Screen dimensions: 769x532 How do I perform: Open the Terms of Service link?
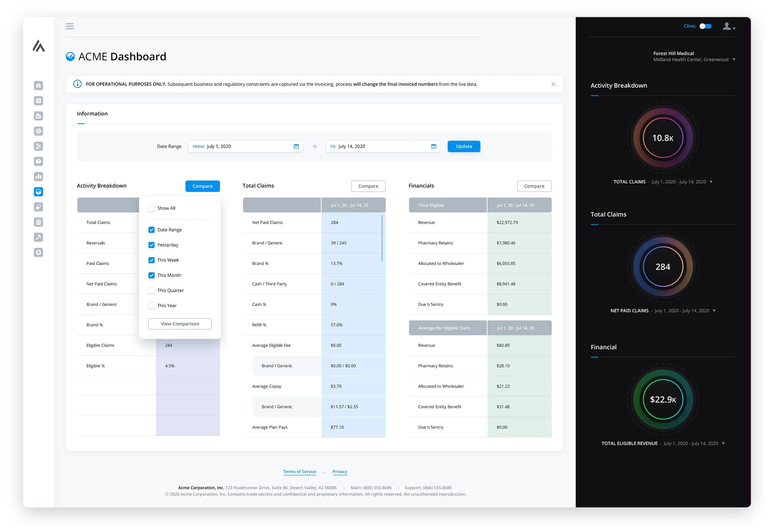coord(299,472)
